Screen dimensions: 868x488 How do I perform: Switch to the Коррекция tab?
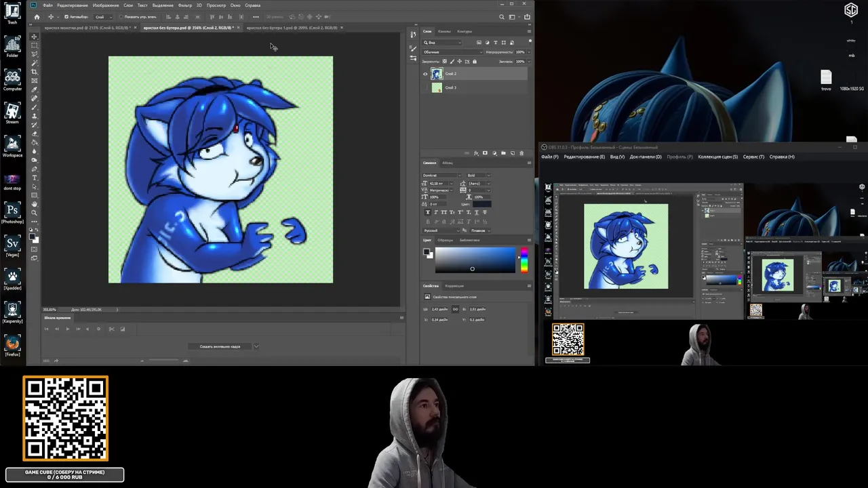(454, 286)
